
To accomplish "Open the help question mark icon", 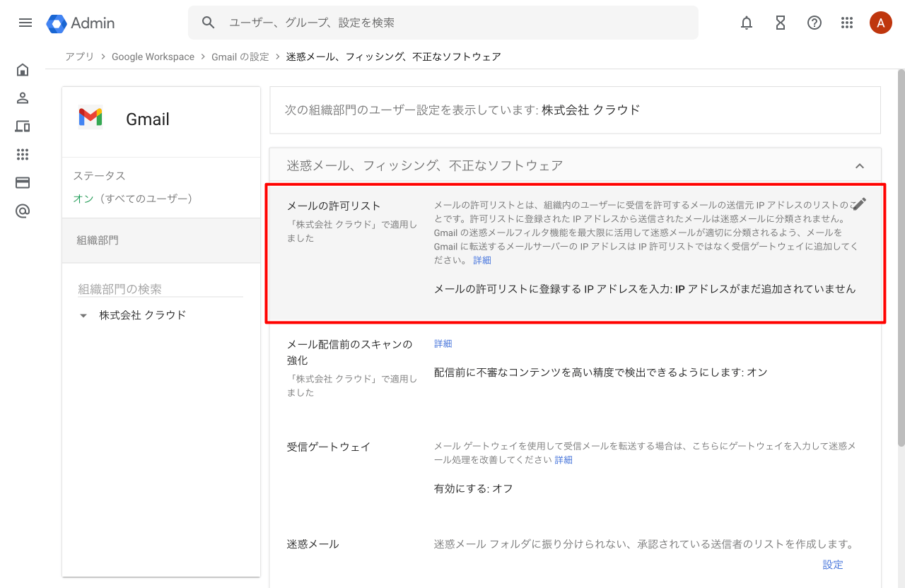I will [x=814, y=23].
